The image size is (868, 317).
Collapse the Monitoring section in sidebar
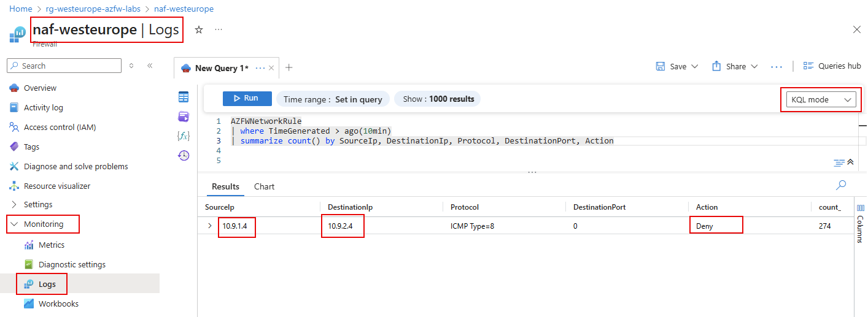tap(15, 224)
